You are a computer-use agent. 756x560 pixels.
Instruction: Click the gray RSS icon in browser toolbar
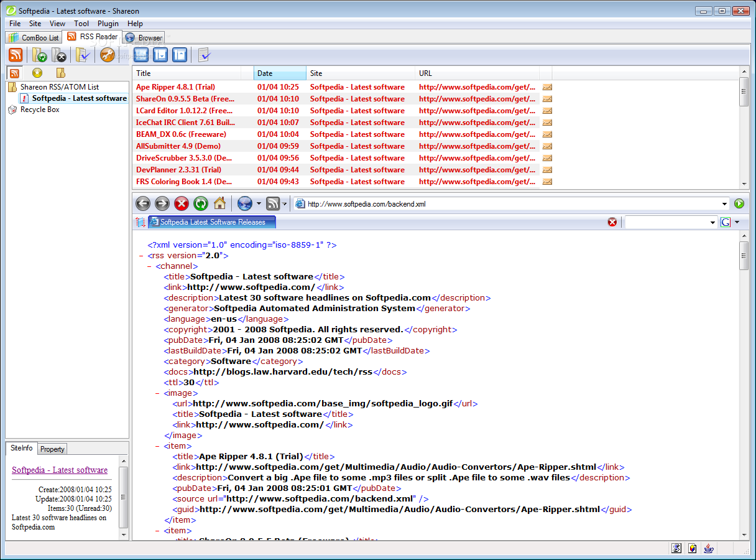[x=272, y=203]
